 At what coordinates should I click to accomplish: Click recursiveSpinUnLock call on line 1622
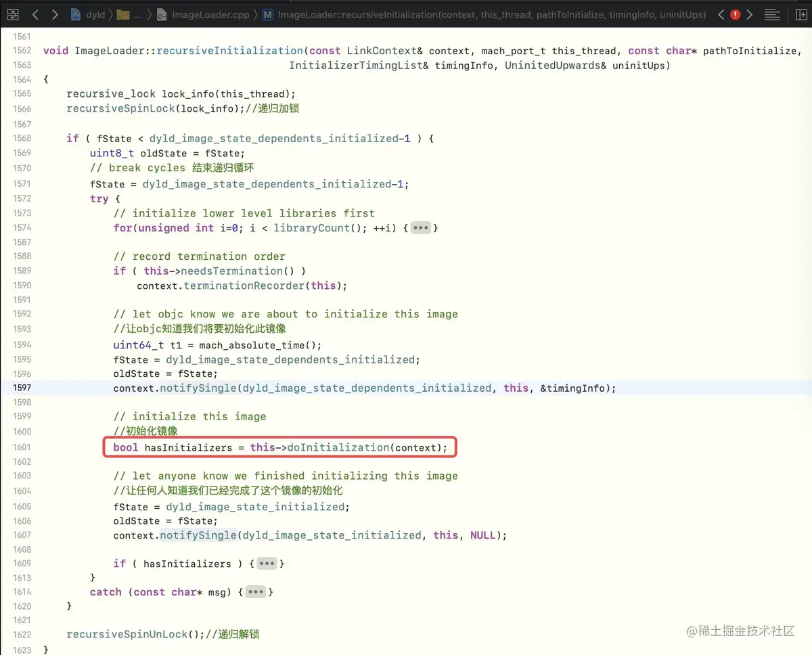127,635
